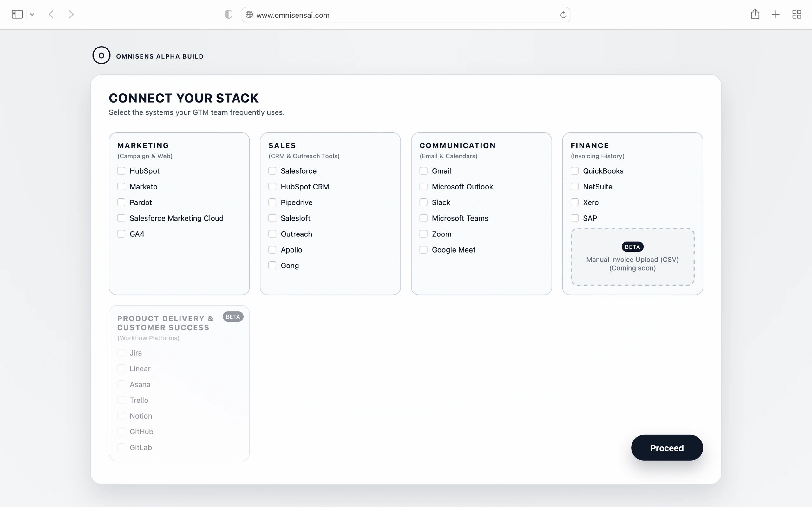Viewport: 812px width, 507px height.
Task: Go back using the back arrow
Action: pos(51,15)
